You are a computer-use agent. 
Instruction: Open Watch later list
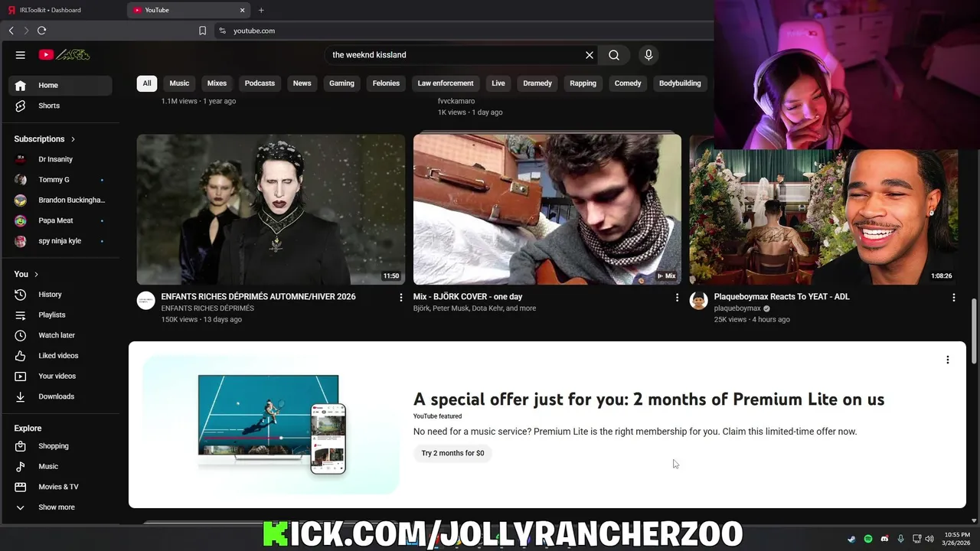coord(60,335)
